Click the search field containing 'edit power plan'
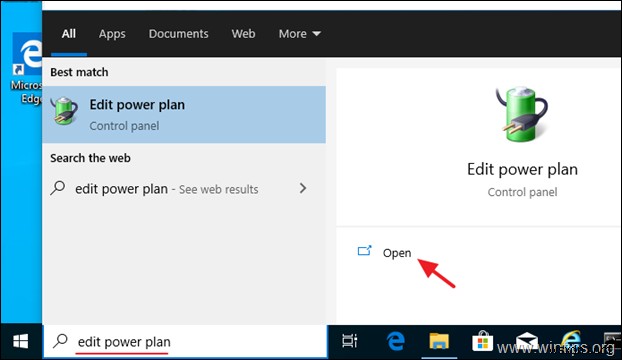The height and width of the screenshot is (360, 622). [x=185, y=341]
